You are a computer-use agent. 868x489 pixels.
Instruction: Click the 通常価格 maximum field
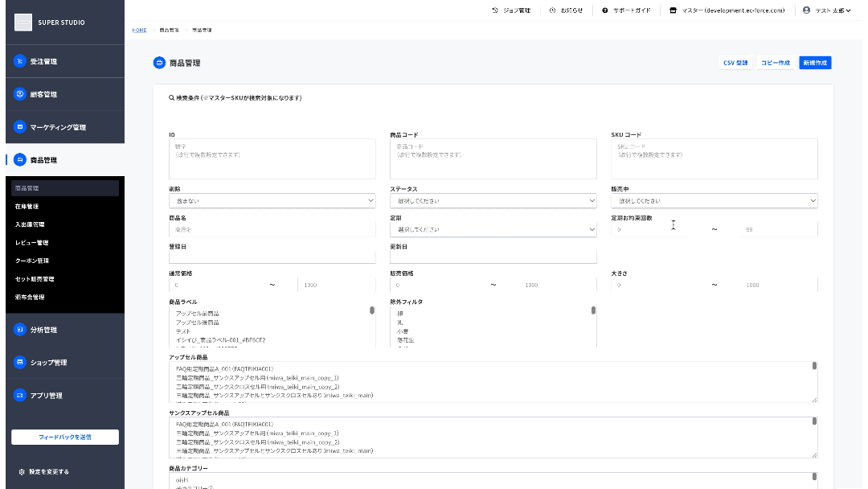click(337, 285)
